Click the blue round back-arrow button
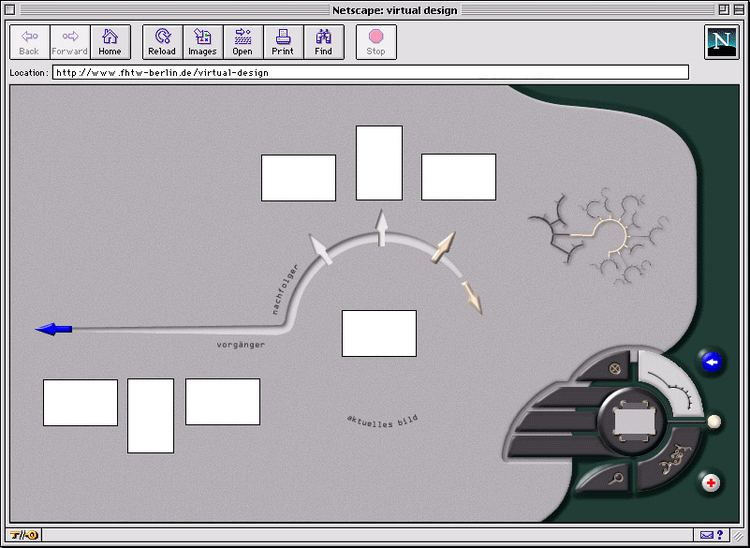 [711, 362]
